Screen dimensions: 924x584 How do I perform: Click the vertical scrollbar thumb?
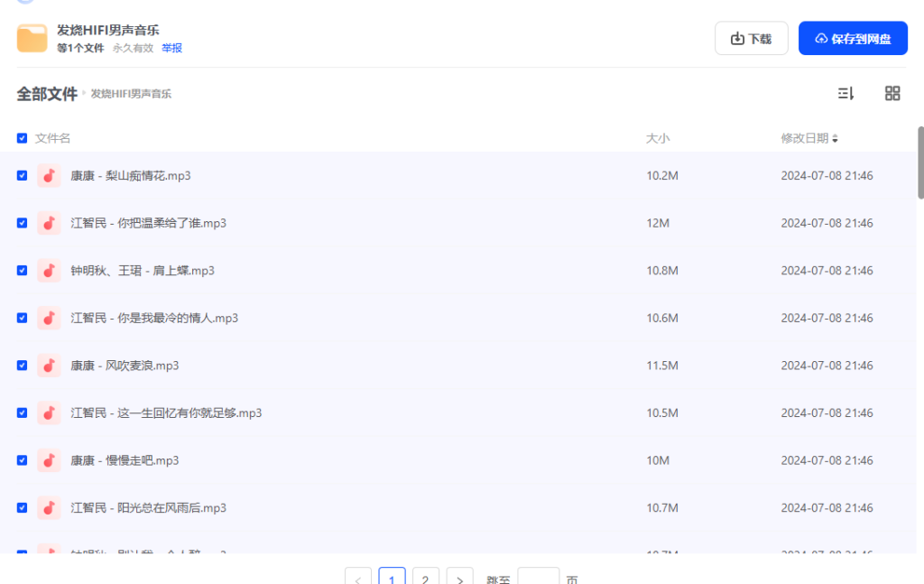(920, 162)
